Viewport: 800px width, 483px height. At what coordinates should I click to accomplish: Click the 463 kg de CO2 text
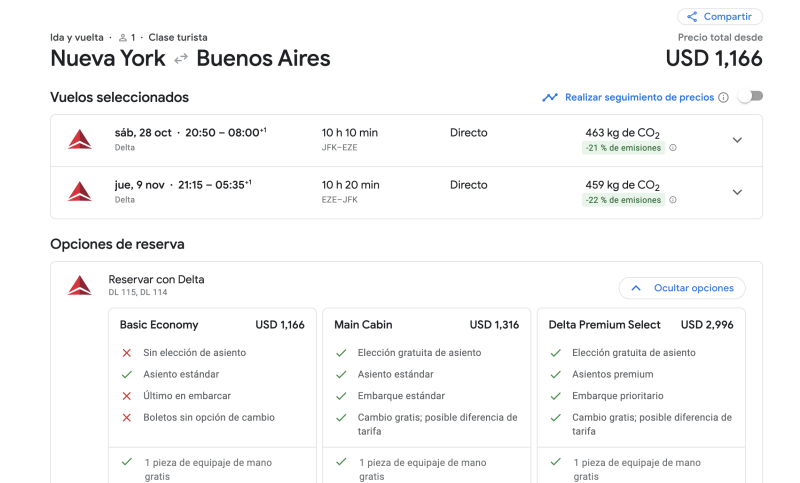pyautogui.click(x=622, y=134)
